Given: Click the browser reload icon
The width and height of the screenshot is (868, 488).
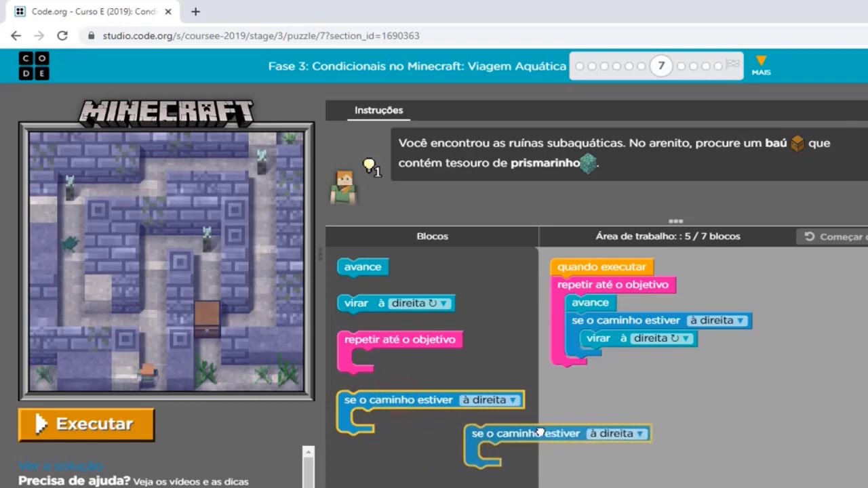Looking at the screenshot, I should [62, 36].
